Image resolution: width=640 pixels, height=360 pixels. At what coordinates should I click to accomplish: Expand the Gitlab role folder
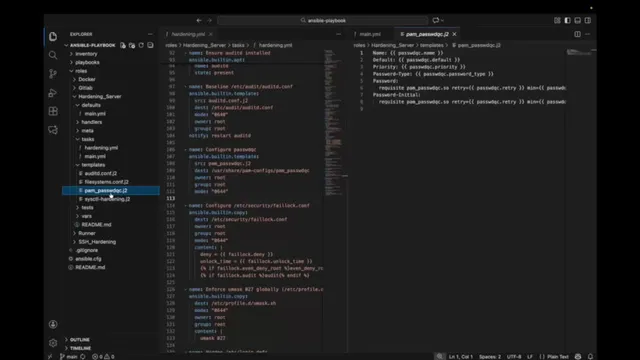pyautogui.click(x=86, y=88)
